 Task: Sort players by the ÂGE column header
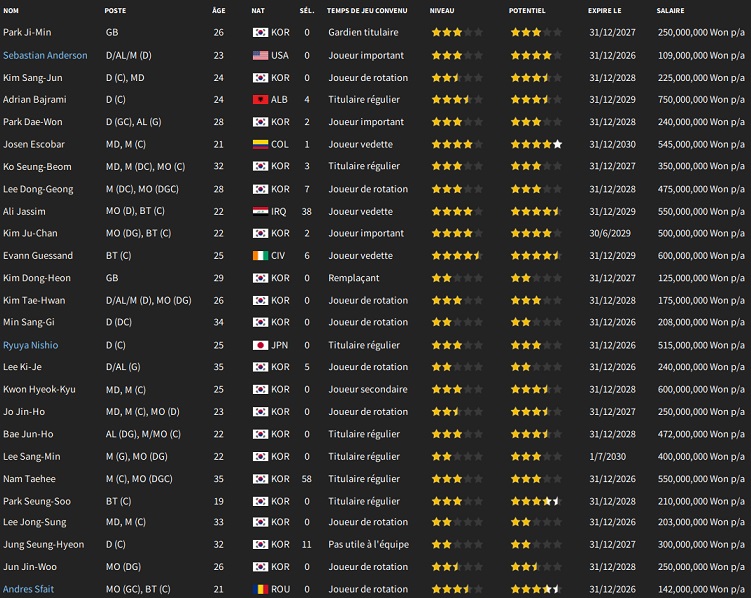coord(218,10)
